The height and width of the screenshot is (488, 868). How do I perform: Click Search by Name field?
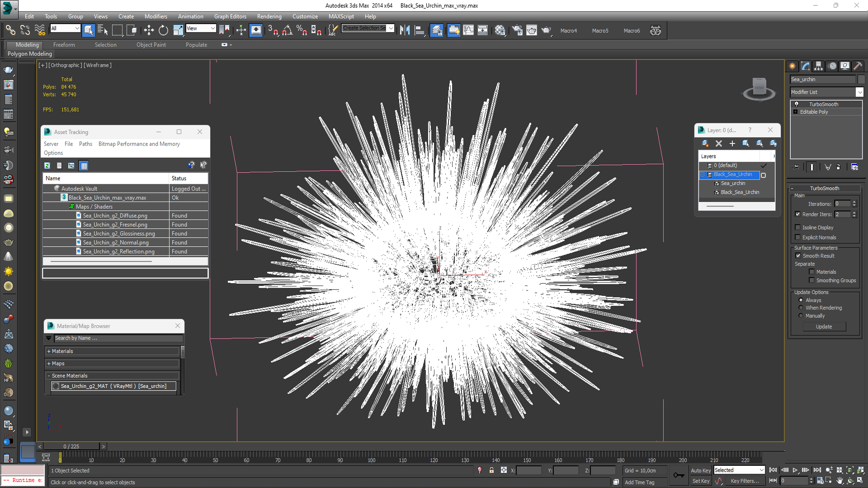click(x=118, y=338)
